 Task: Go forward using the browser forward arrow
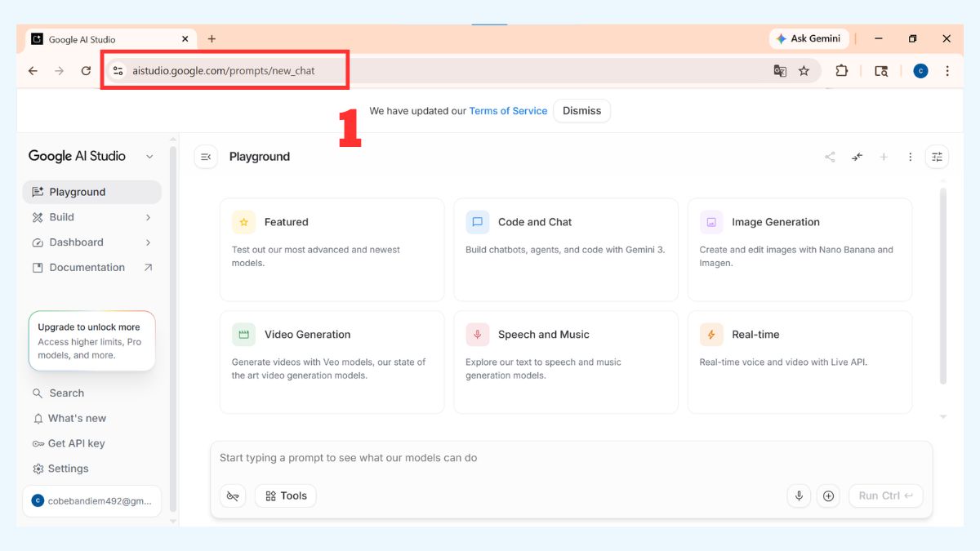pyautogui.click(x=59, y=71)
